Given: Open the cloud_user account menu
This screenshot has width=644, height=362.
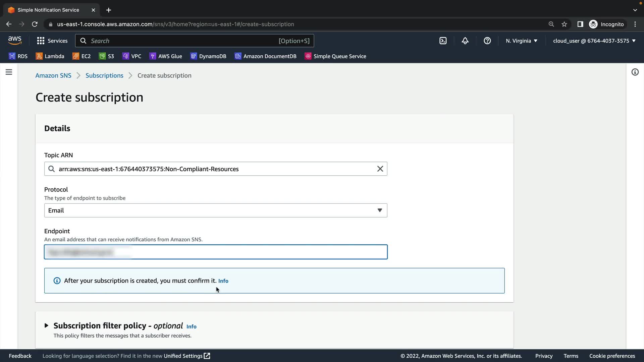Looking at the screenshot, I should coord(594,41).
